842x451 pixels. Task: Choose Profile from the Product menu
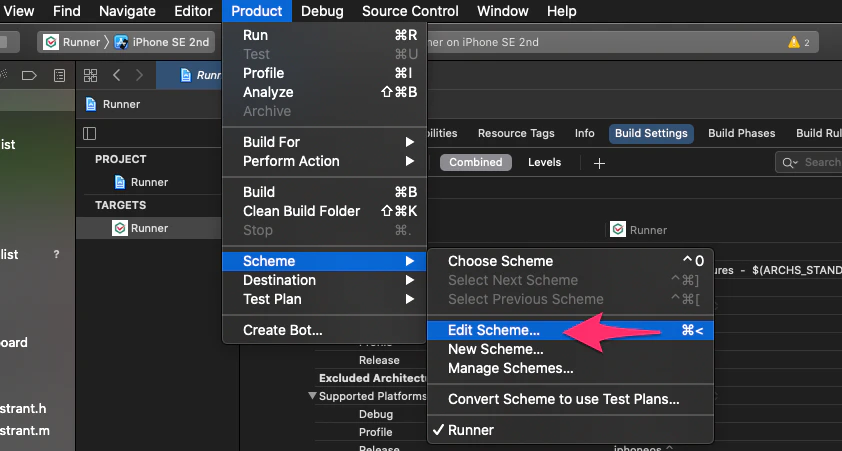pos(324,73)
